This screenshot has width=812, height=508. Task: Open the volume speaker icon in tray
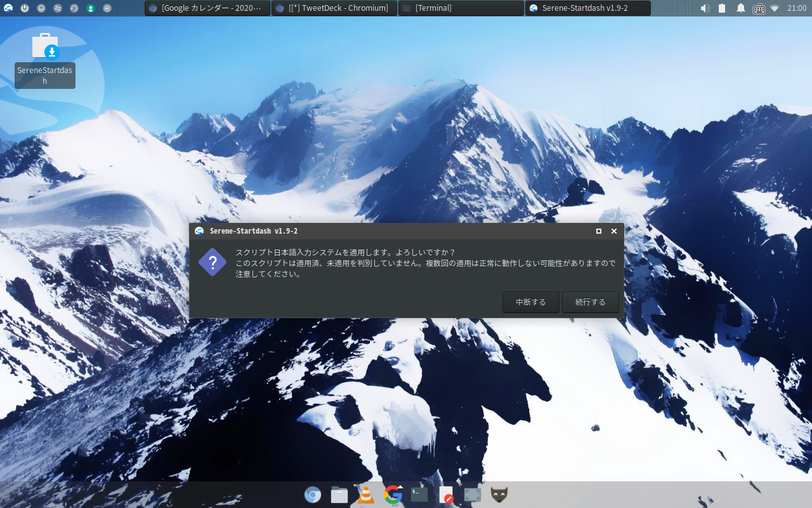705,8
